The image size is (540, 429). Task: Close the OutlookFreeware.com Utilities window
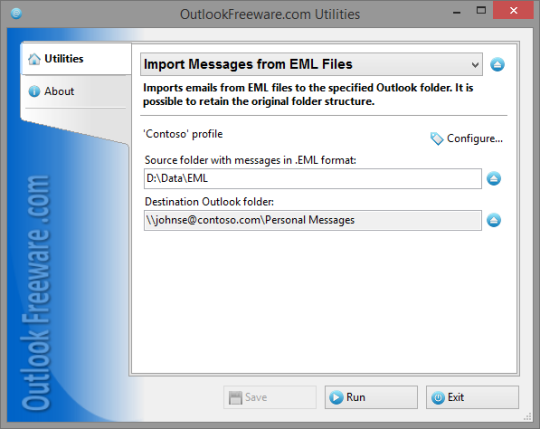point(513,11)
